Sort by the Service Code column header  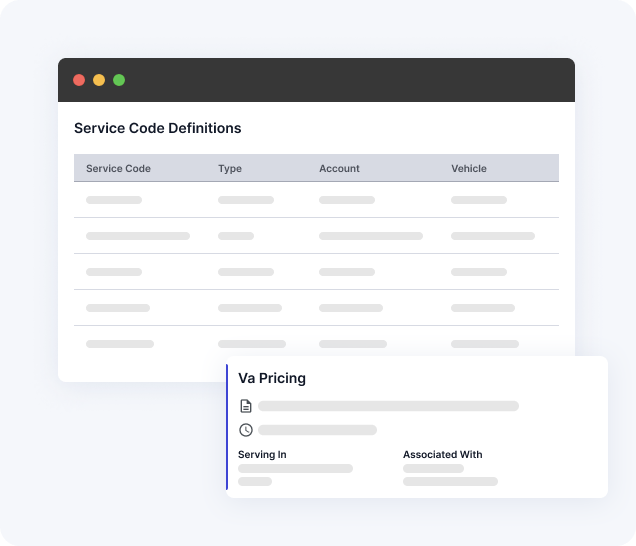118,168
